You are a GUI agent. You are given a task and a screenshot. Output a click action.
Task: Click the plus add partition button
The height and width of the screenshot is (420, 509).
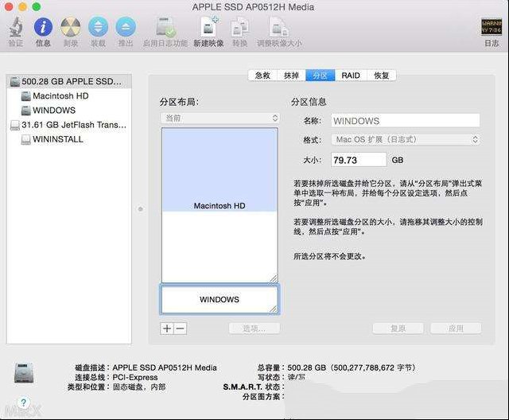point(167,329)
